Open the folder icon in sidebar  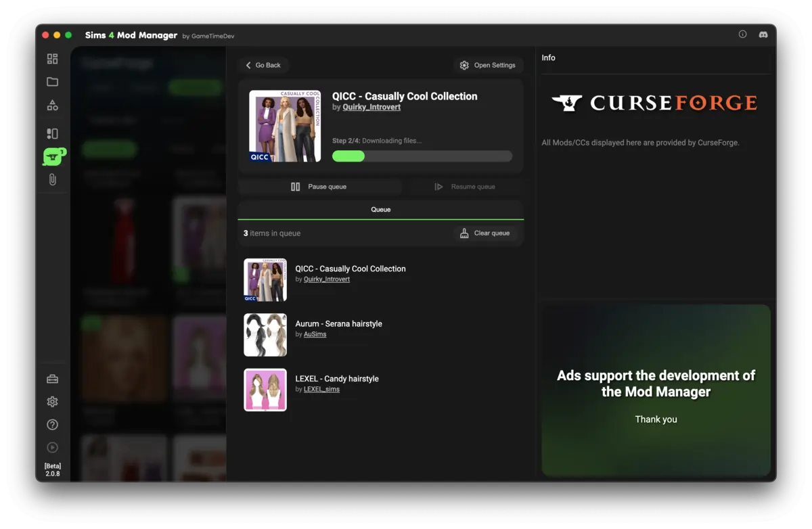pyautogui.click(x=52, y=82)
